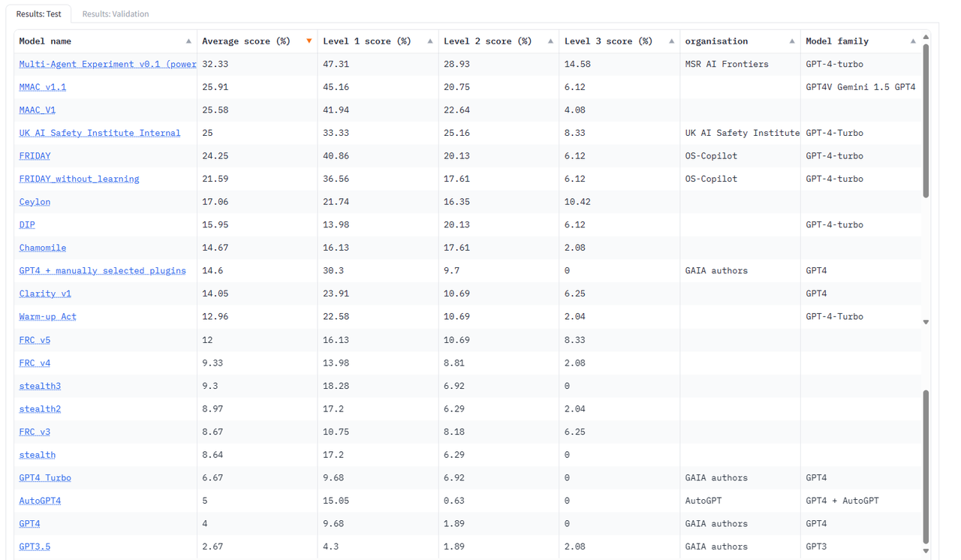The height and width of the screenshot is (560, 961).
Task: Follow the Clarity v1 link
Action: 45,294
